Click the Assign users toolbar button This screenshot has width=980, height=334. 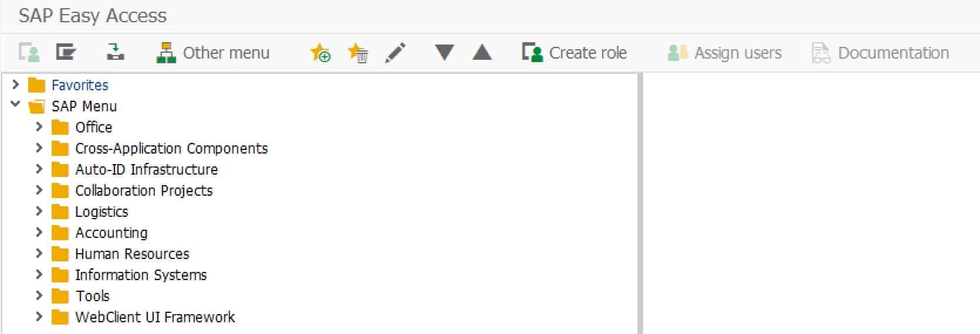coord(725,53)
